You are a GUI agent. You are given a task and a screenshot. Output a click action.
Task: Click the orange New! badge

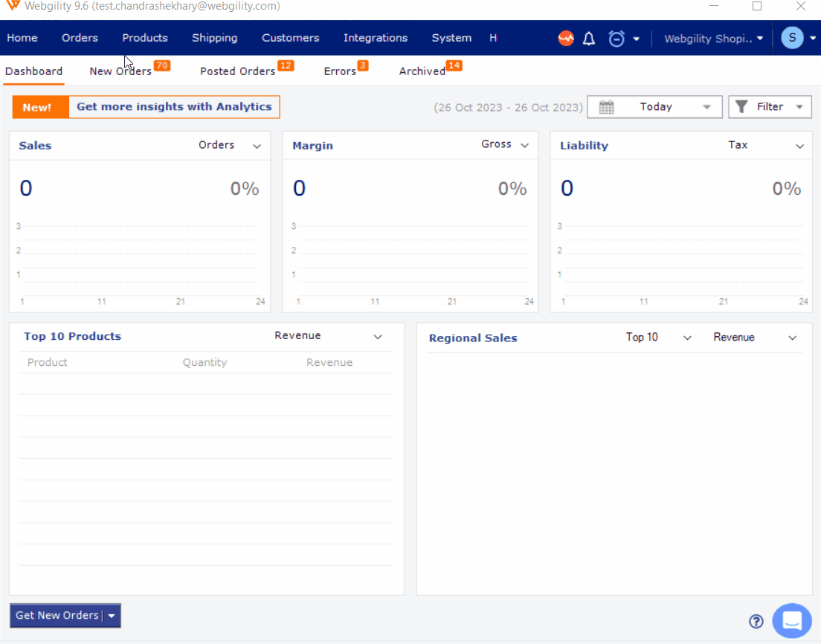40,107
